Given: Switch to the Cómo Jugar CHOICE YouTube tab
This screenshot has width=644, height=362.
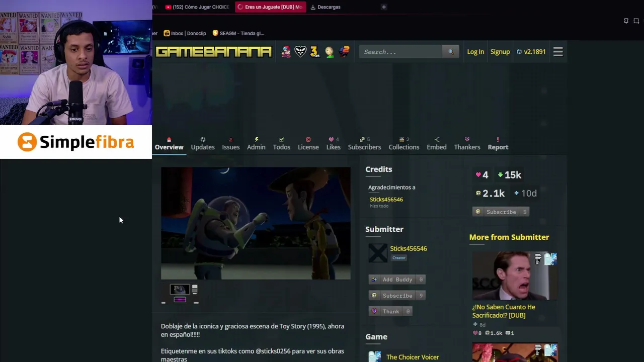Looking at the screenshot, I should [197, 7].
